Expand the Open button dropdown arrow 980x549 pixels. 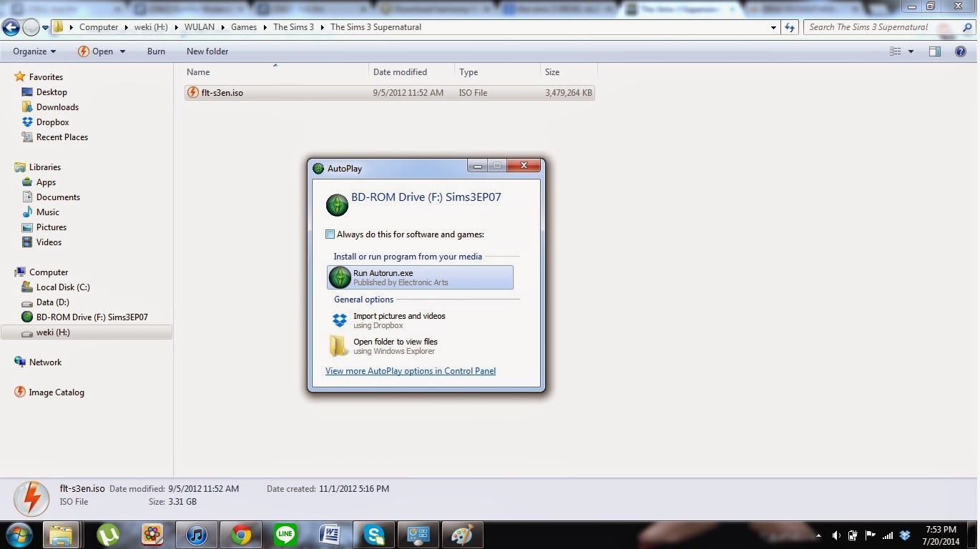(122, 51)
